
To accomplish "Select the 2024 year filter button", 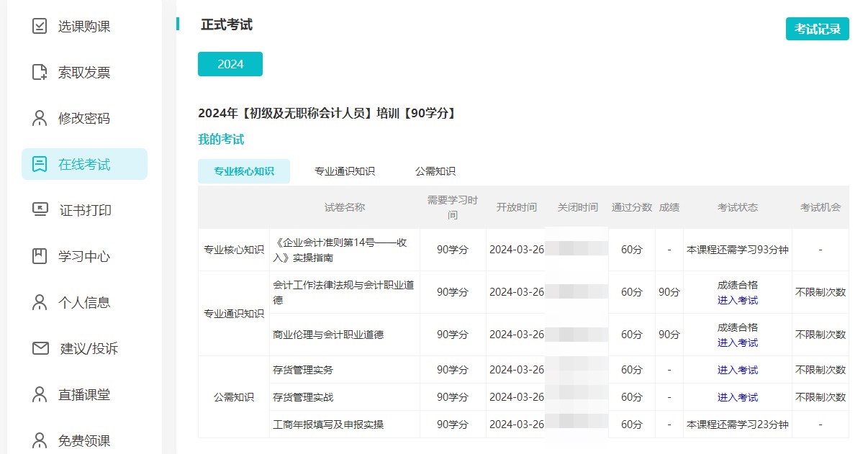I will [230, 64].
